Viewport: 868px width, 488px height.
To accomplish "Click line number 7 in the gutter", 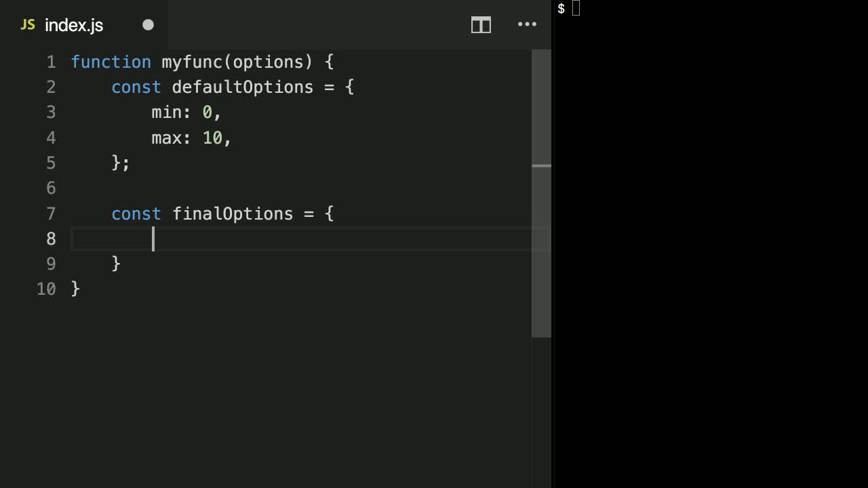I will point(51,214).
